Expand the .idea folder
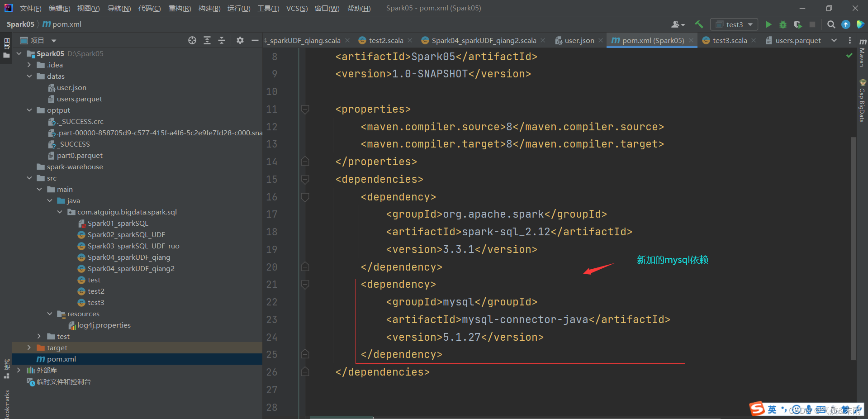Viewport: 868px width, 419px height. pos(29,65)
